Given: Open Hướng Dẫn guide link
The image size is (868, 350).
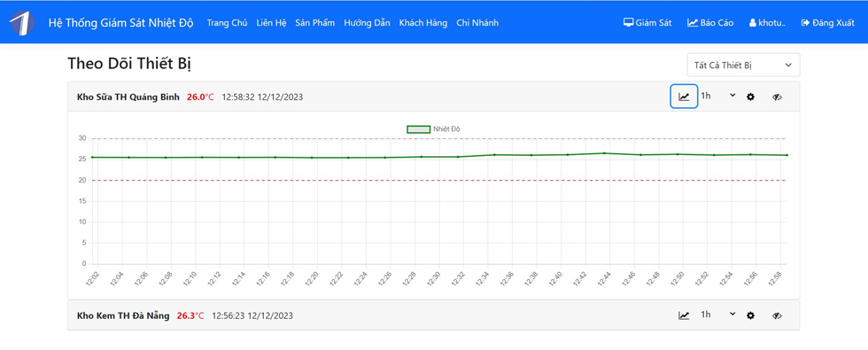Looking at the screenshot, I should [x=367, y=23].
